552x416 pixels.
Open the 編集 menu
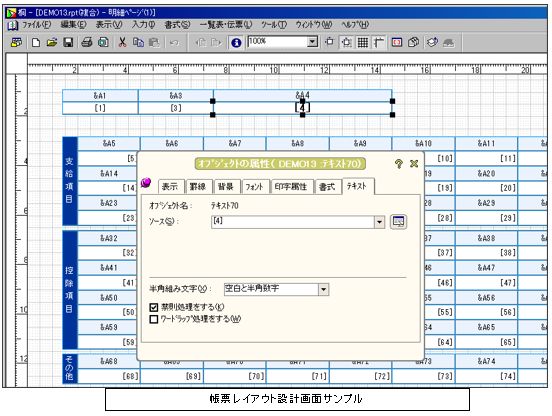click(x=73, y=25)
